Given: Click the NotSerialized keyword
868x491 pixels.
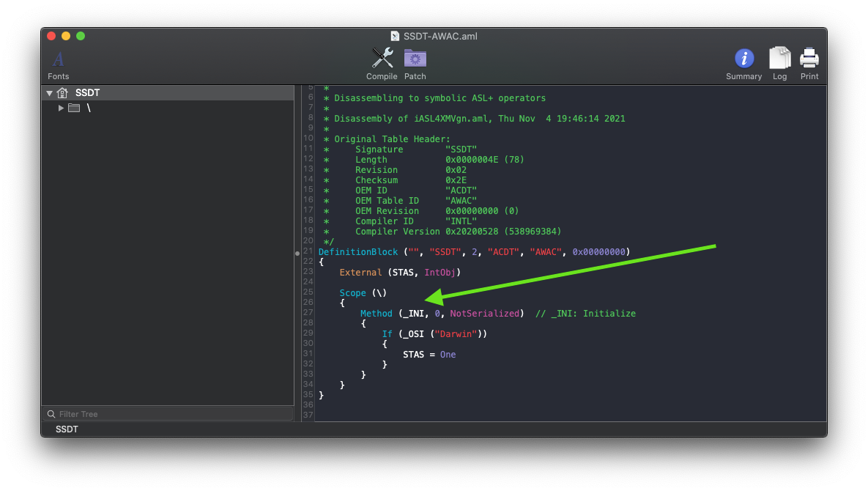Looking at the screenshot, I should point(484,314).
